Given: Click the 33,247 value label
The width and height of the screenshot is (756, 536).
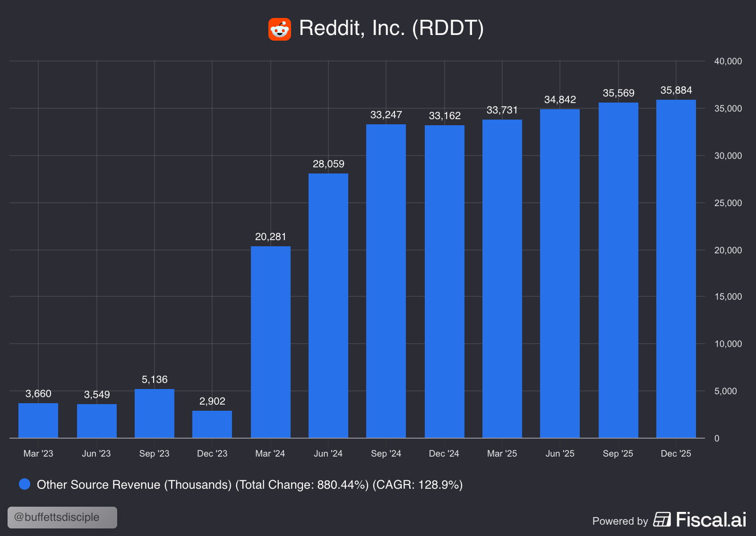Looking at the screenshot, I should coord(386,115).
